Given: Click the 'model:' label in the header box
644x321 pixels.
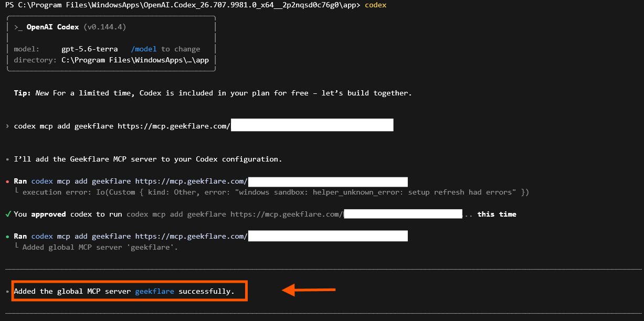Looking at the screenshot, I should [x=27, y=49].
